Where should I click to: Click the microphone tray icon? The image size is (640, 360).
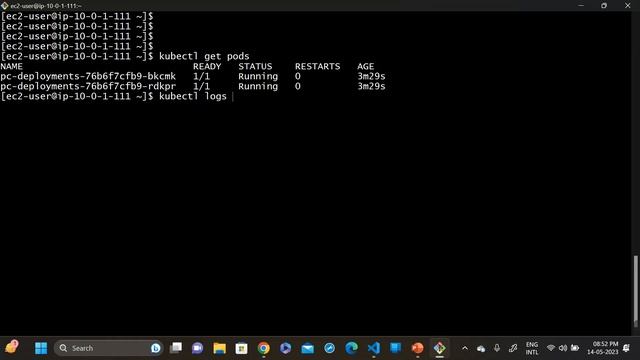497,348
